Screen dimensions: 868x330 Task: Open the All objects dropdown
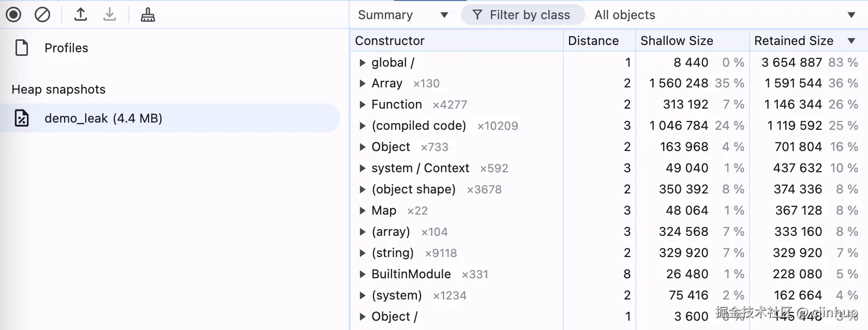pyautogui.click(x=724, y=14)
